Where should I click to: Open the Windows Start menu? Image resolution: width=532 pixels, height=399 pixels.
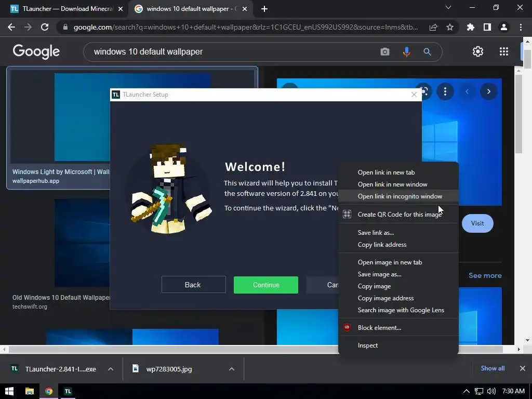pyautogui.click(x=9, y=391)
